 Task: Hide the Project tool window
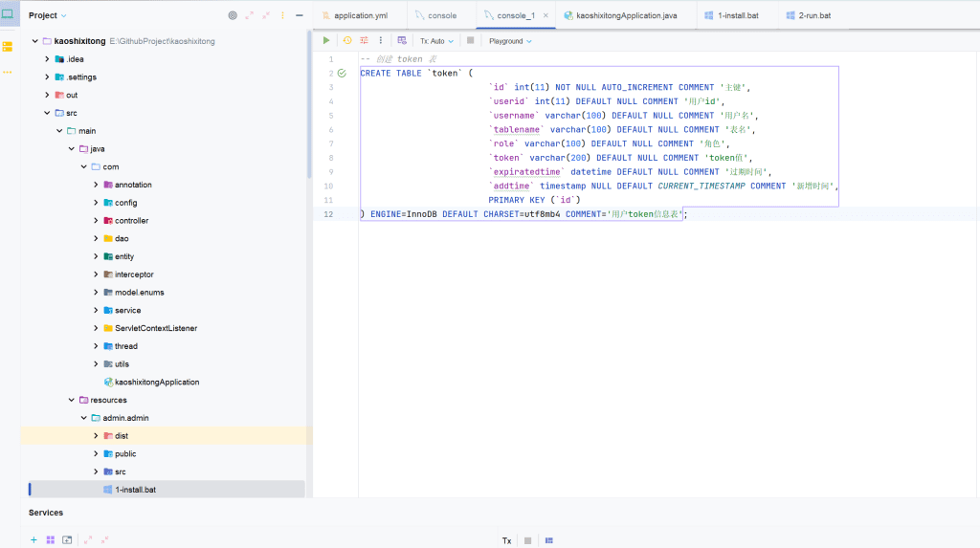point(300,15)
